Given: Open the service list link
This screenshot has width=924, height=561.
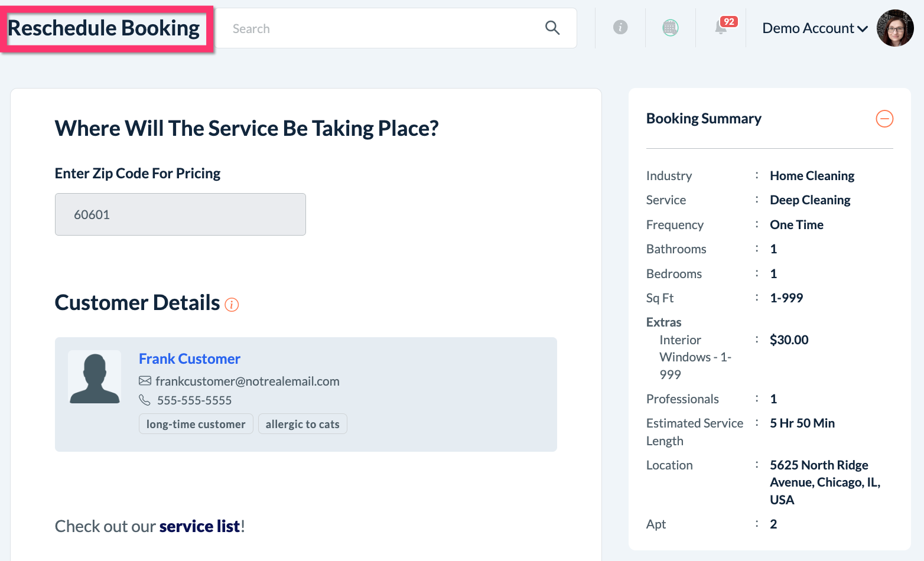Looking at the screenshot, I should (200, 526).
